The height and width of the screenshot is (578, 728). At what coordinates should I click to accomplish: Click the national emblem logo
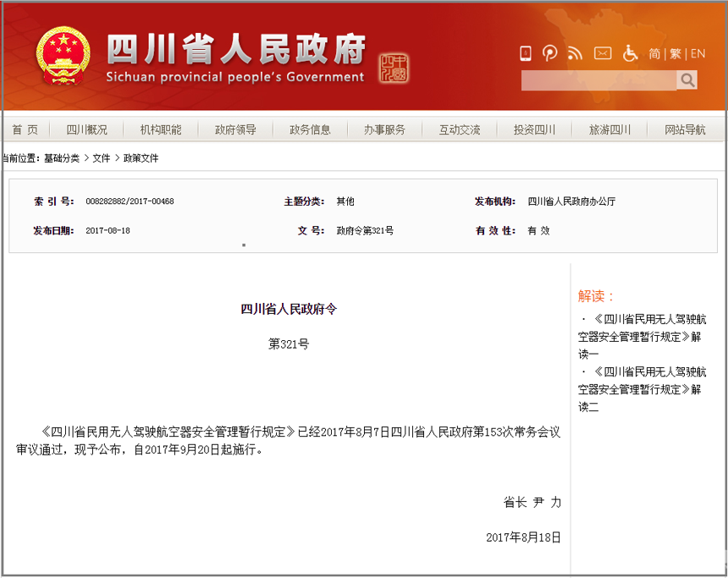(x=63, y=56)
